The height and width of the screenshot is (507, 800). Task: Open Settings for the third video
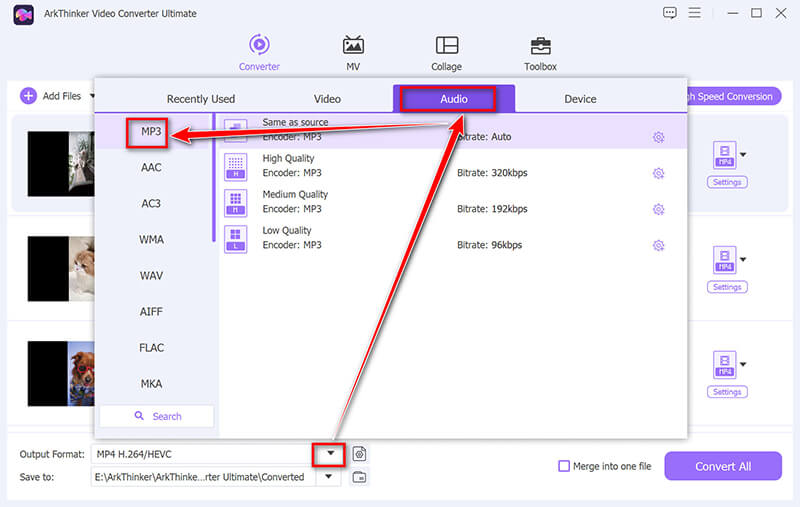pyautogui.click(x=727, y=392)
